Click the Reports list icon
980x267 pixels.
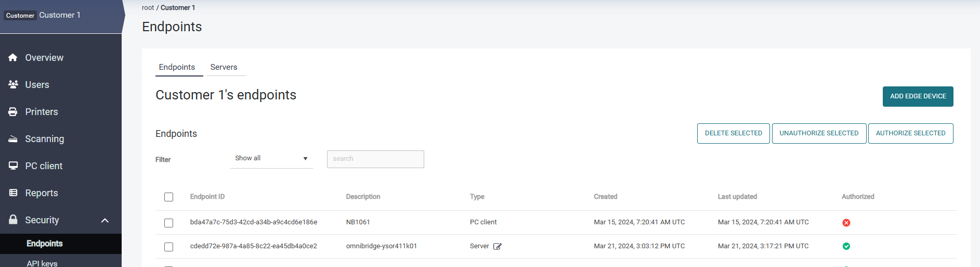(x=13, y=193)
